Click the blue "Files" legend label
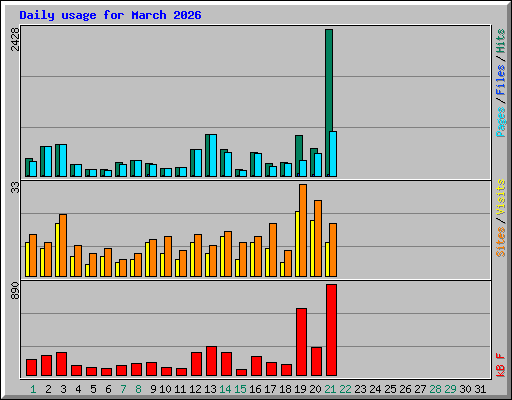 pyautogui.click(x=501, y=80)
